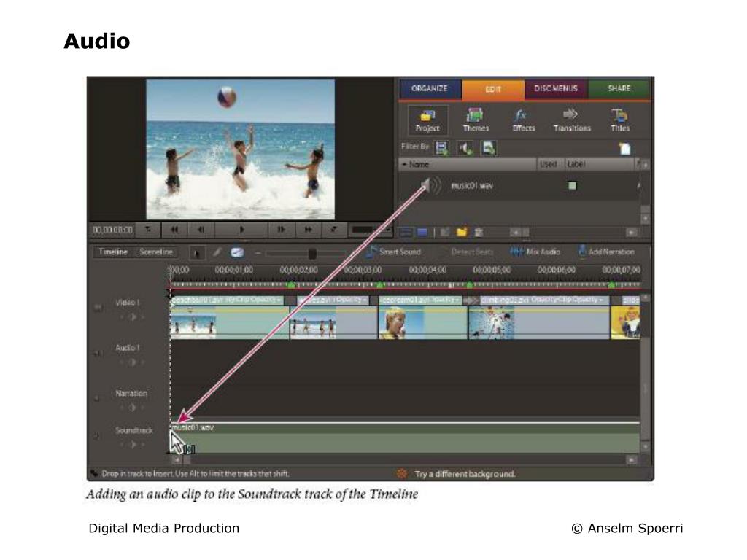
Task: Click the transition arrow between clips
Action: pyautogui.click(x=471, y=300)
